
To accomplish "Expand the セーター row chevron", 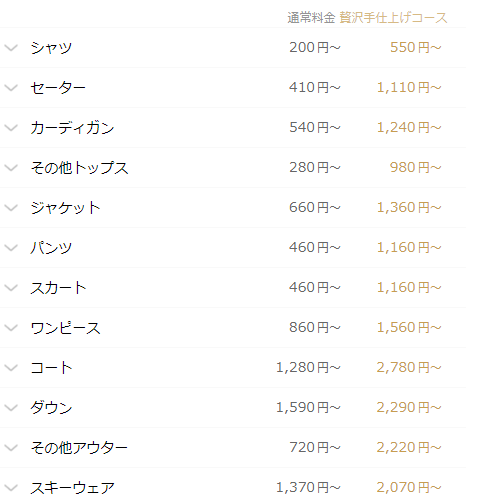I will click(x=11, y=88).
